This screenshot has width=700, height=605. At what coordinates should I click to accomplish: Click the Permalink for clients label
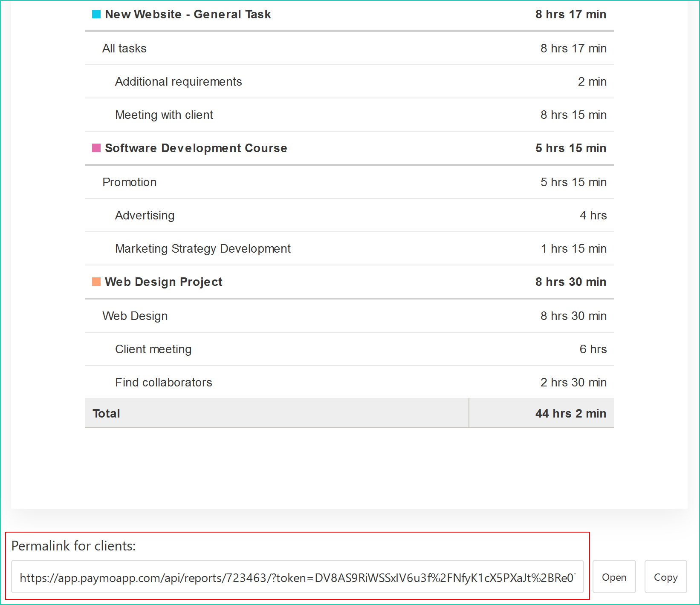click(73, 546)
